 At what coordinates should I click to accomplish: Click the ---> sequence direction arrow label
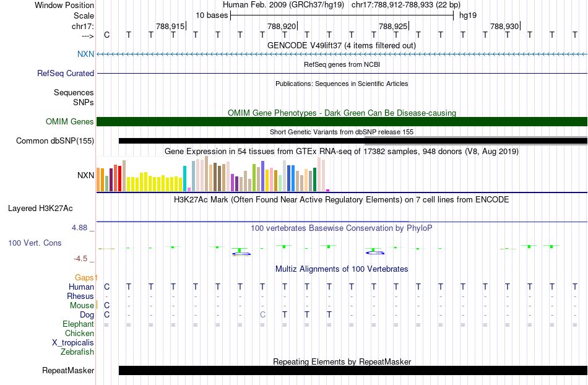pos(87,36)
